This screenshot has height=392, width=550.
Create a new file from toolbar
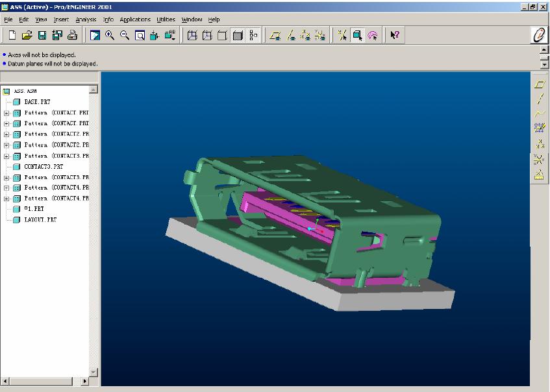click(12, 36)
